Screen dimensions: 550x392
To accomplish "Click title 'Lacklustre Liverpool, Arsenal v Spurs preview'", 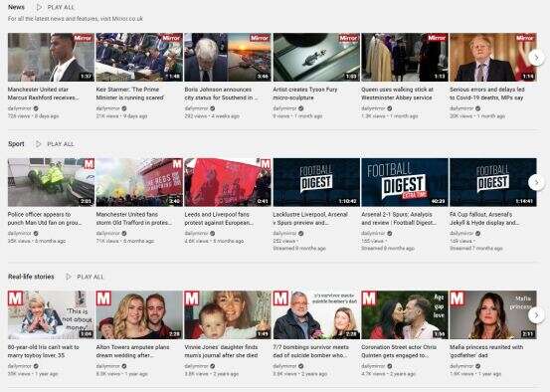I will click(310, 218).
